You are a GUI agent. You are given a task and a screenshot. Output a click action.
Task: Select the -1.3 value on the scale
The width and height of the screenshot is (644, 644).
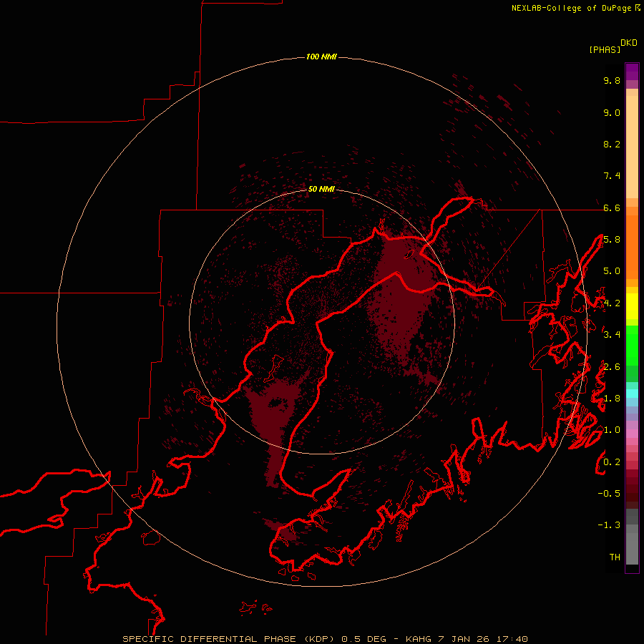[x=609, y=525]
